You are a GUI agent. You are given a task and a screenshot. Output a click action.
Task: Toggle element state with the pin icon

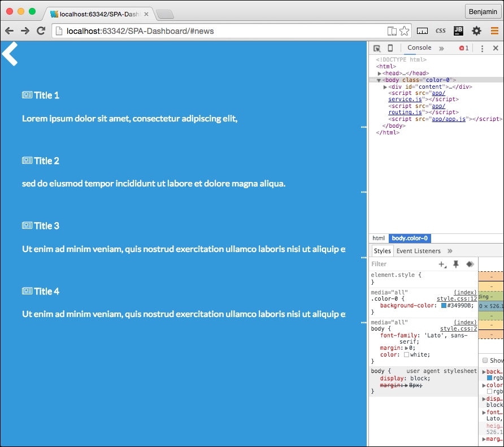point(457,264)
